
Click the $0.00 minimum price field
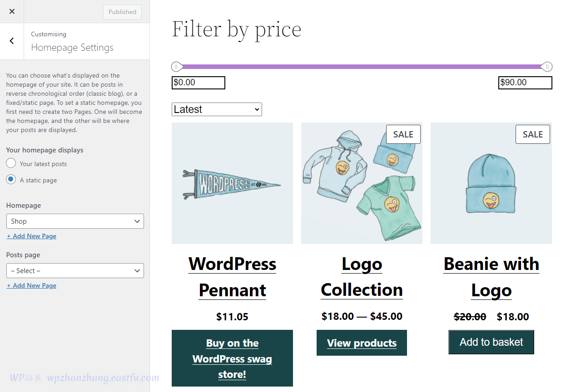click(x=198, y=83)
